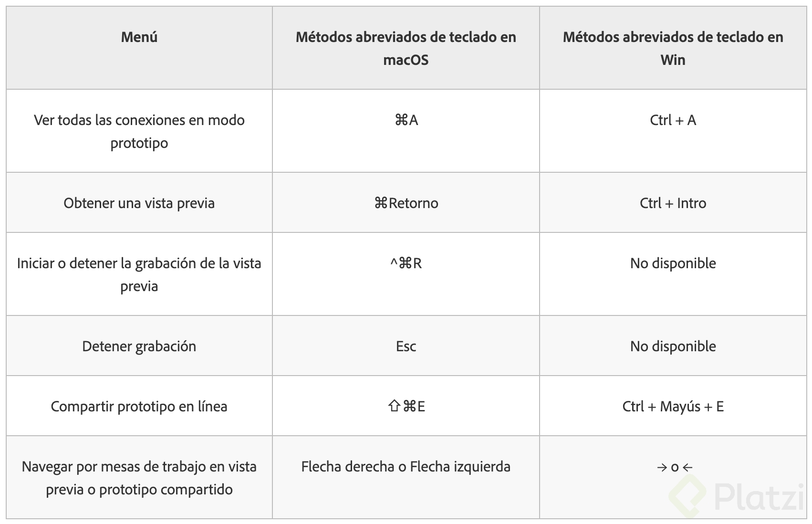Image resolution: width=812 pixels, height=524 pixels.
Task: Select 'Compartir prototipo en línea' cell
Action: (139, 406)
